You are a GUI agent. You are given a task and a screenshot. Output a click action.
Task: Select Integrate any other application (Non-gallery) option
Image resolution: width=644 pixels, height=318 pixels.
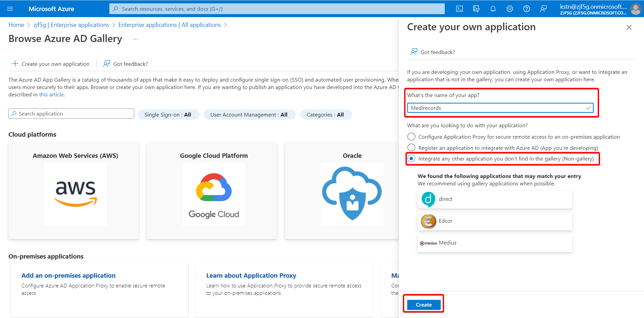point(411,158)
